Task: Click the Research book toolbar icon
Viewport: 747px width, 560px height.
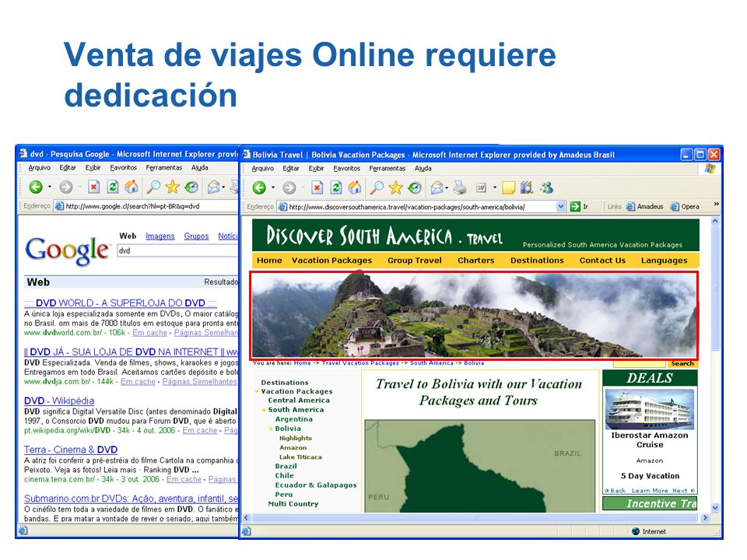Action: (x=527, y=188)
